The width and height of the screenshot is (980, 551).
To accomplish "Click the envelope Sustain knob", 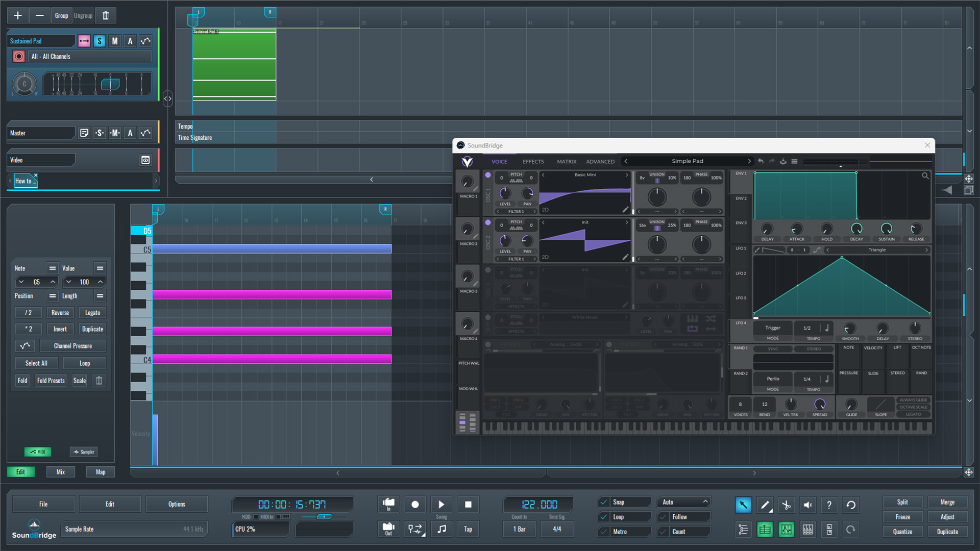I will pos(886,229).
